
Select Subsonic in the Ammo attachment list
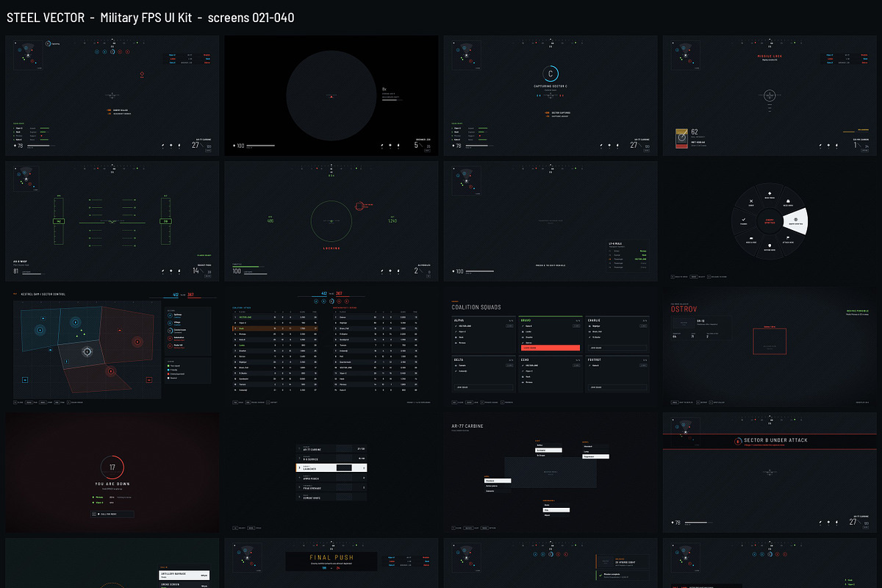498,491
